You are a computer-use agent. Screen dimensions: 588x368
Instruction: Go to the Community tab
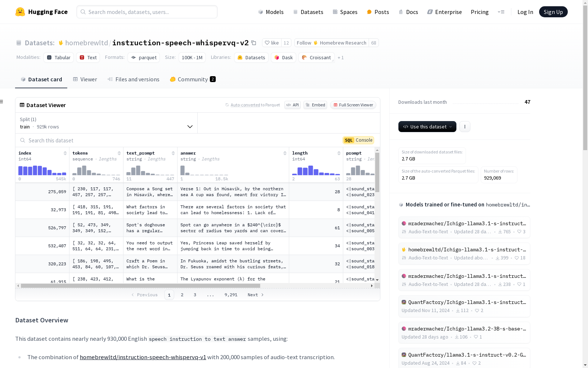tap(193, 79)
